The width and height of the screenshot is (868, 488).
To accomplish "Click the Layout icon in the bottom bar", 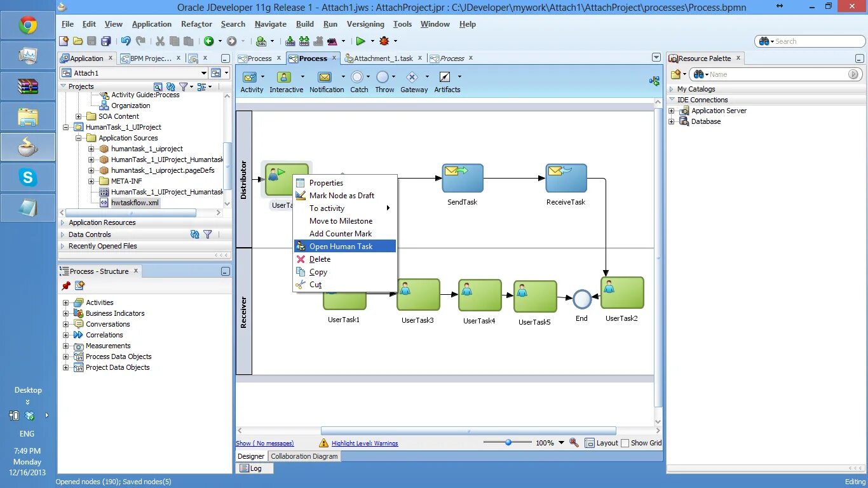I will coord(590,443).
